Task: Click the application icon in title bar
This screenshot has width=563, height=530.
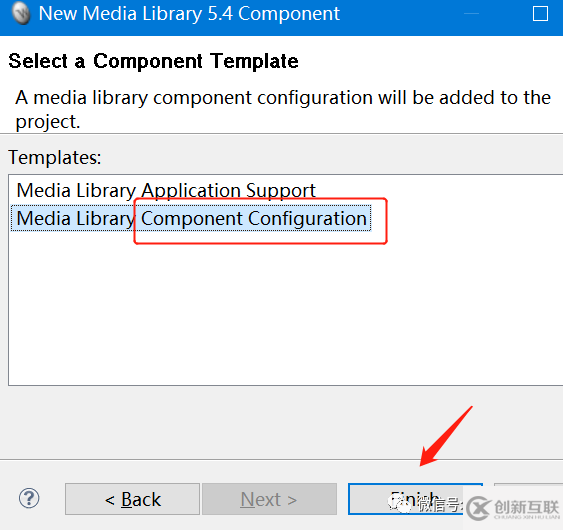Action: [x=21, y=13]
